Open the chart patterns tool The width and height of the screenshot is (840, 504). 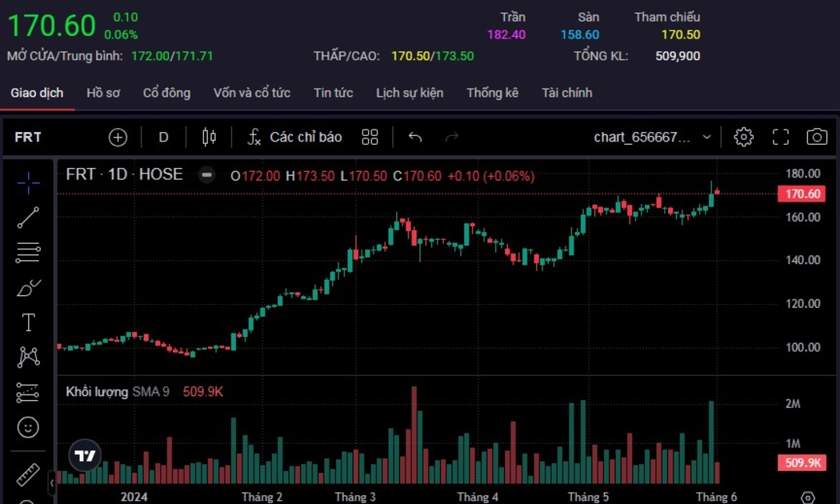coord(28,357)
